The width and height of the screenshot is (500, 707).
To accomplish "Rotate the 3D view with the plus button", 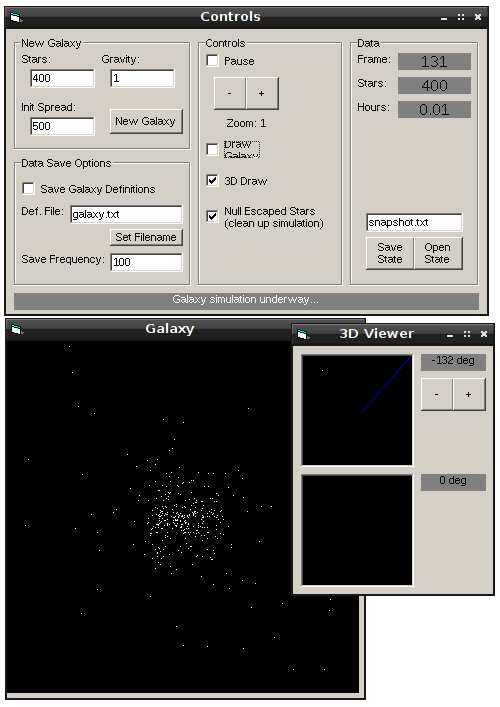I will pyautogui.click(x=469, y=395).
